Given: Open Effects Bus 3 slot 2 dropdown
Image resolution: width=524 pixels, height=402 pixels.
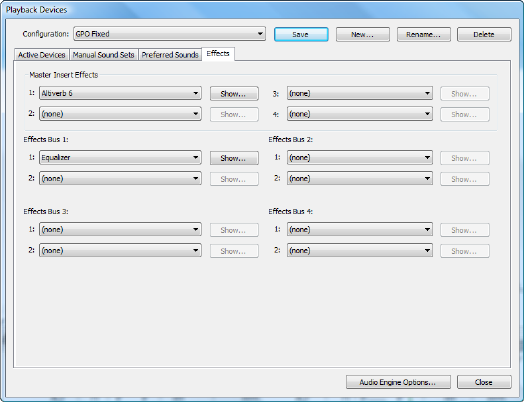Looking at the screenshot, I should (120, 250).
